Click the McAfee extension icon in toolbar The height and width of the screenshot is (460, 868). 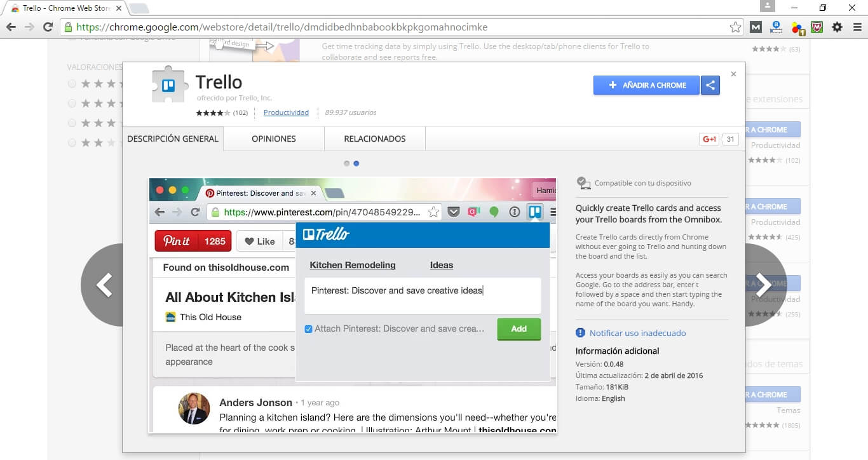tap(817, 27)
